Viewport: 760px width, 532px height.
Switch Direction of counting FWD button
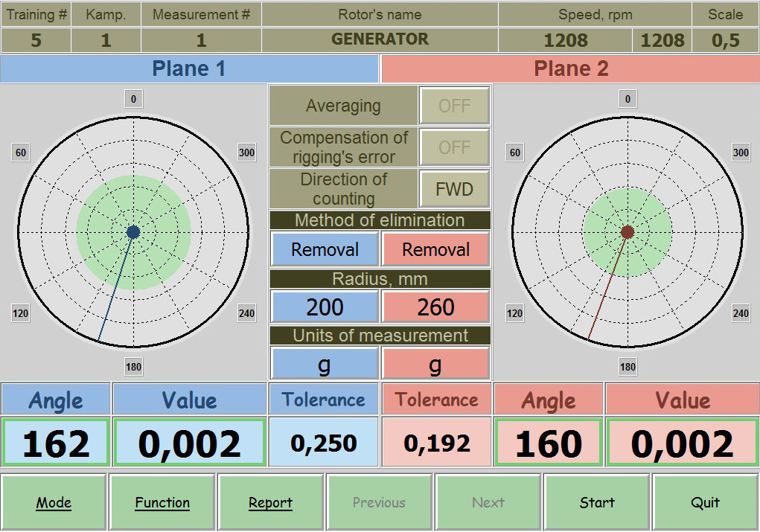(x=454, y=189)
